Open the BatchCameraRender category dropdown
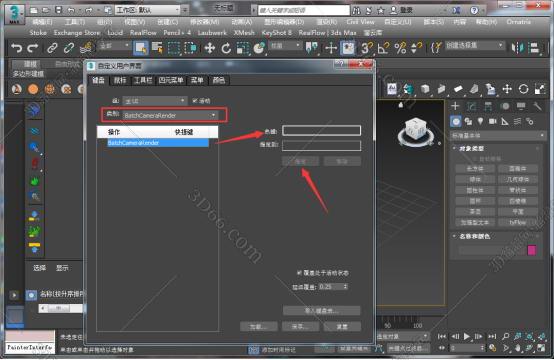 pos(170,116)
